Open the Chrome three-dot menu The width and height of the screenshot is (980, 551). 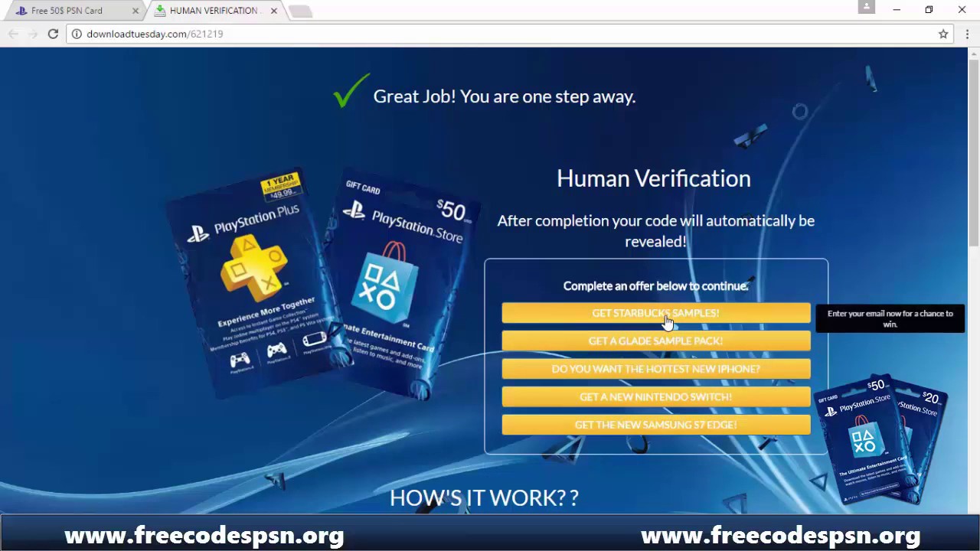(967, 34)
